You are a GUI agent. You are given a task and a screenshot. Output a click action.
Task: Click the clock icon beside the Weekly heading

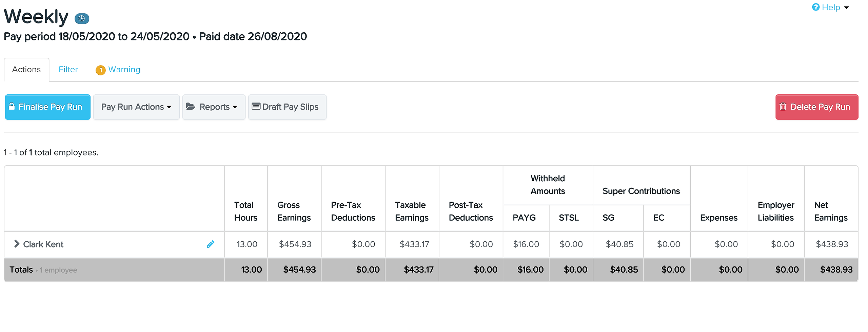pos(82,18)
